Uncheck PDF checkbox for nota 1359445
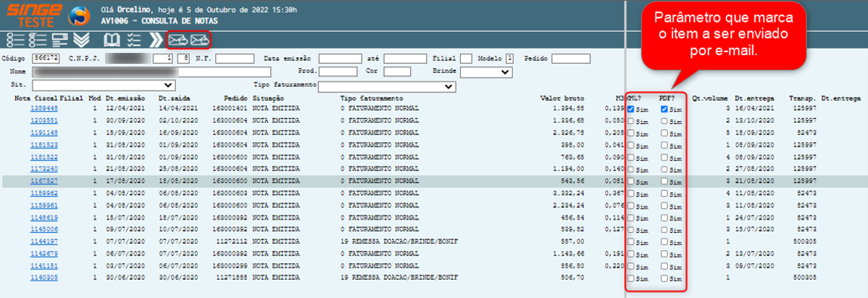The width and height of the screenshot is (868, 298). (664, 109)
